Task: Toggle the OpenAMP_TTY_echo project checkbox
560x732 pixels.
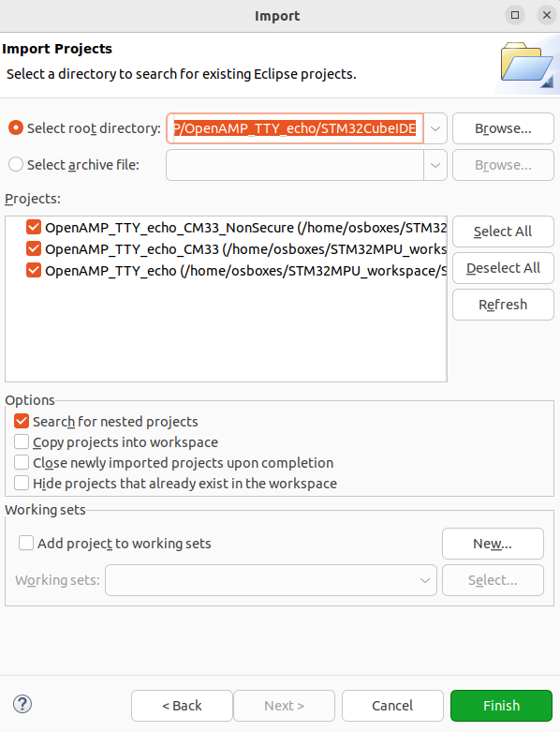Action: click(x=34, y=270)
